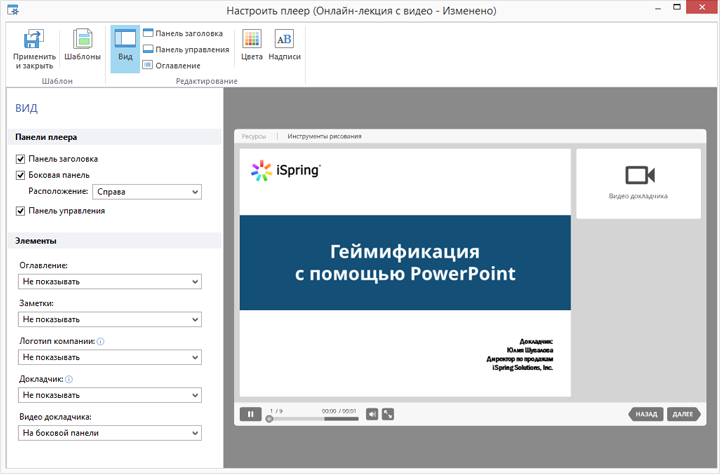Click the Панели плеера section header
The width and height of the screenshot is (720, 474).
[x=115, y=137]
